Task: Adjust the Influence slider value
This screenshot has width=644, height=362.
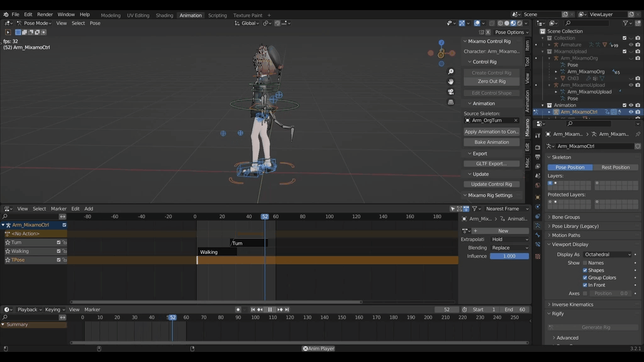Action: (509, 256)
